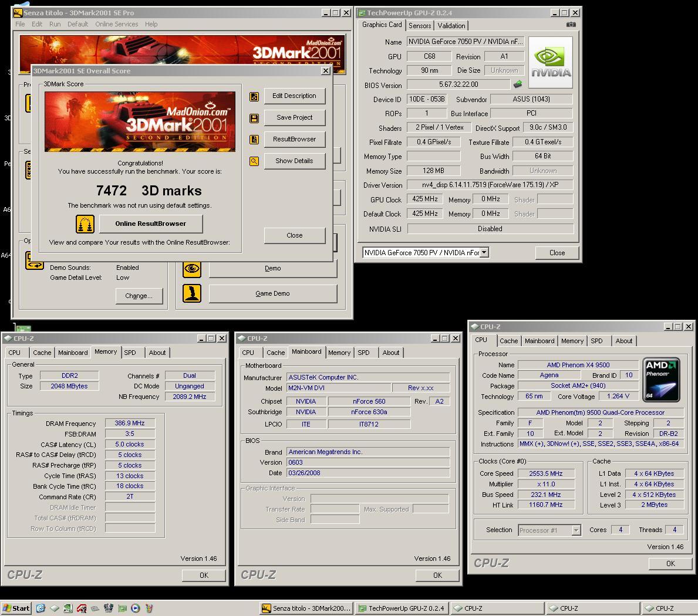Image resolution: width=698 pixels, height=616 pixels.
Task: Switch to the TechPowerUp GPU-Z taskbar button
Action: pos(402,608)
